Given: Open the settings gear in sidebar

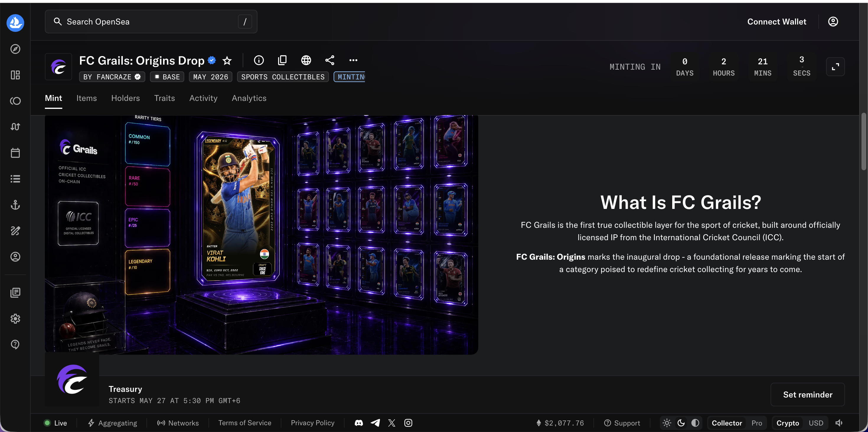Looking at the screenshot, I should coord(15,318).
